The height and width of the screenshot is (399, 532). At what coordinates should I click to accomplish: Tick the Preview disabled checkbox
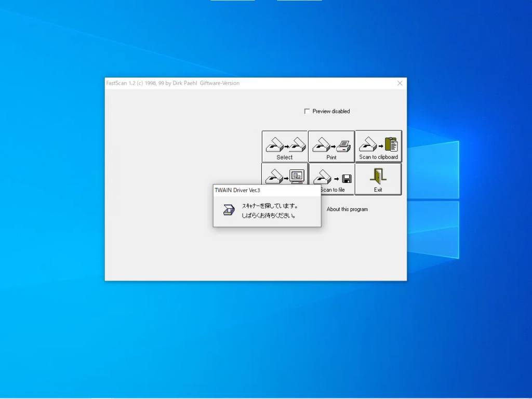coord(307,111)
